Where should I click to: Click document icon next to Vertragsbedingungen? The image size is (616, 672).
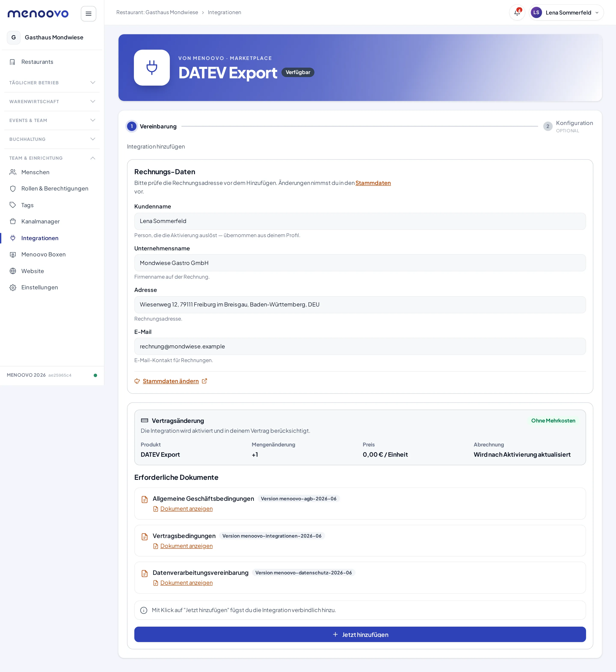145,537
